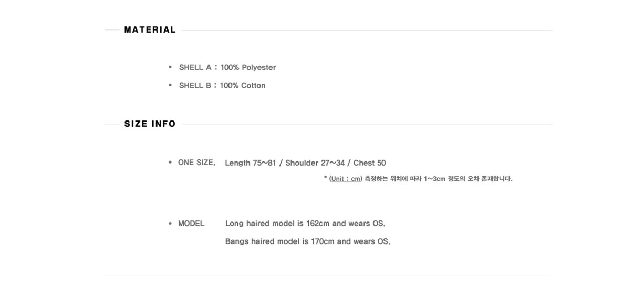
Task: Click the 1~3cm text in the note
Action: coord(434,179)
